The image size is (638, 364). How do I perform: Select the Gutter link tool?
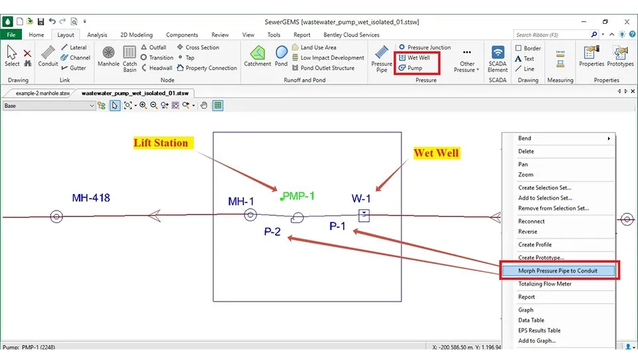73,68
